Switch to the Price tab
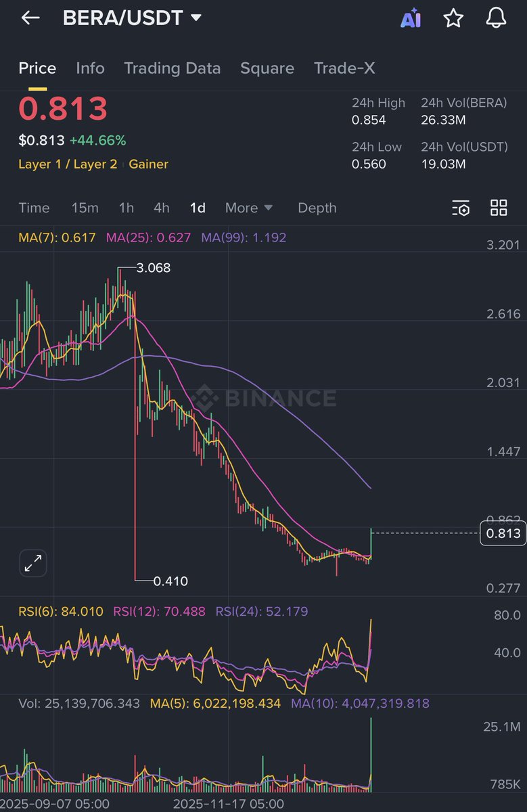 coord(37,68)
